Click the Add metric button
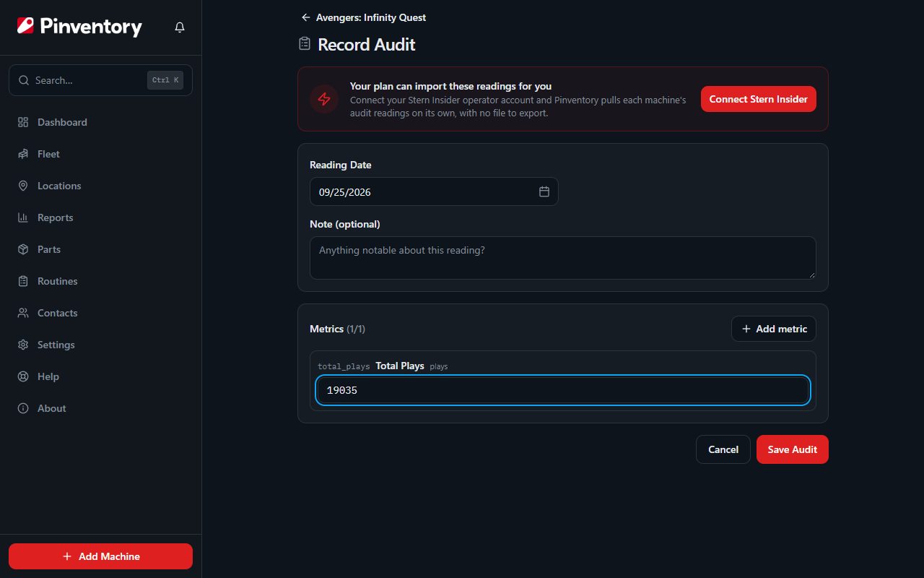 pos(774,329)
